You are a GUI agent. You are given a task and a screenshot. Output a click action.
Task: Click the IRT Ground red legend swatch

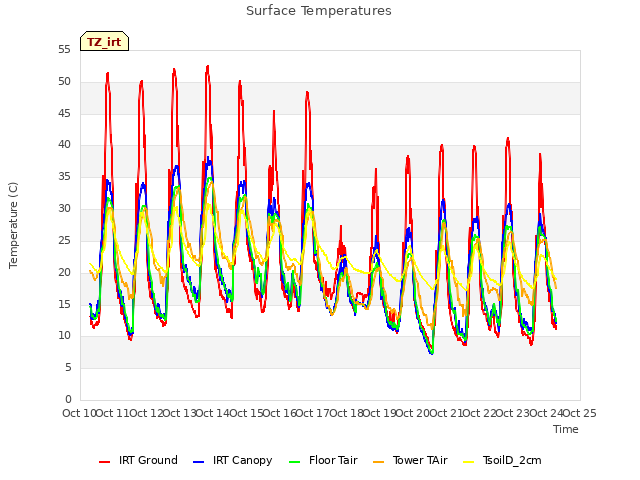(x=104, y=461)
